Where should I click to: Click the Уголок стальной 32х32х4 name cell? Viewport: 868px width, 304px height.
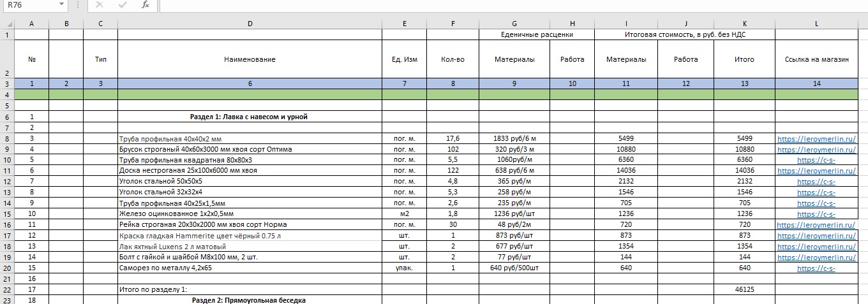point(250,192)
